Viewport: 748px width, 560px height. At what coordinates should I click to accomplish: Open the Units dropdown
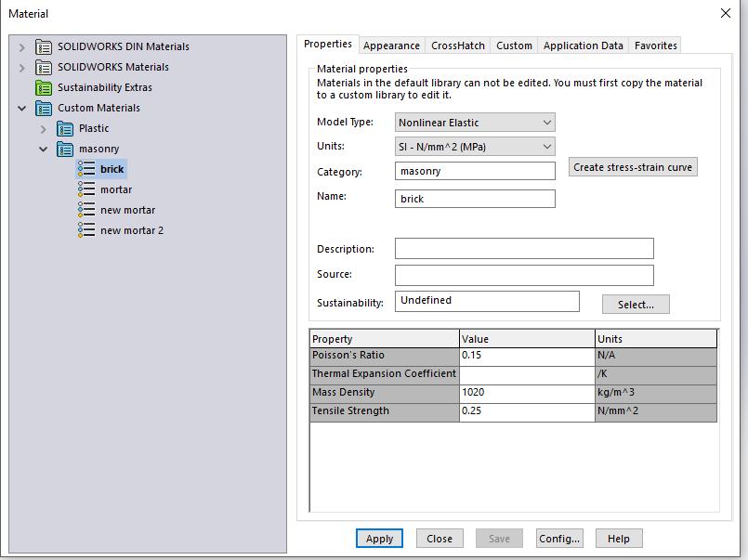pos(547,147)
